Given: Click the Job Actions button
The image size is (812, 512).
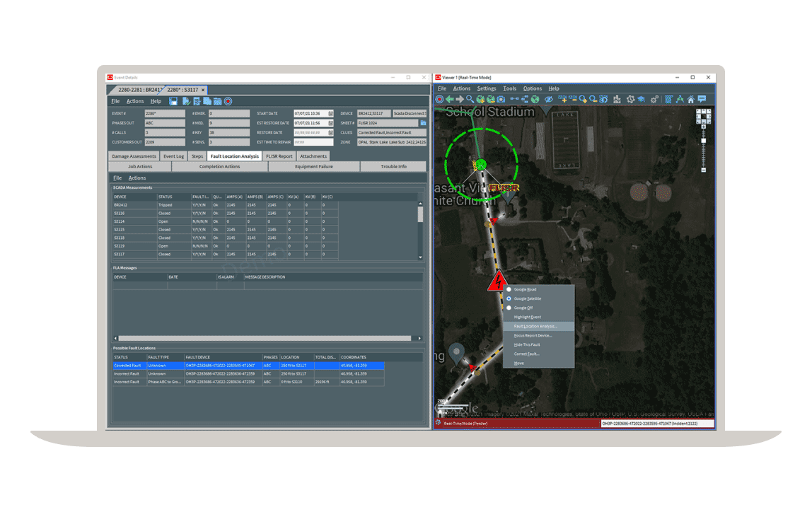Looking at the screenshot, I should (140, 167).
